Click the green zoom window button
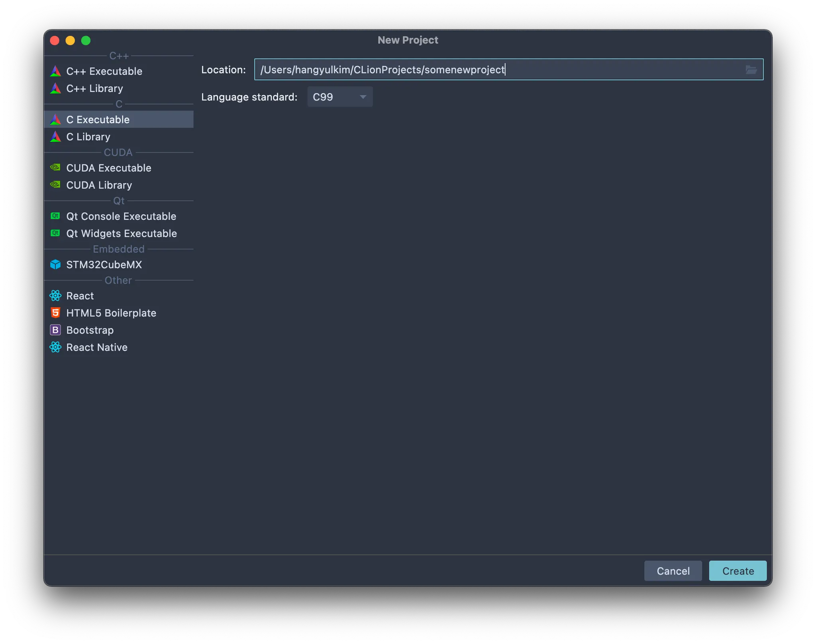 pyautogui.click(x=86, y=41)
